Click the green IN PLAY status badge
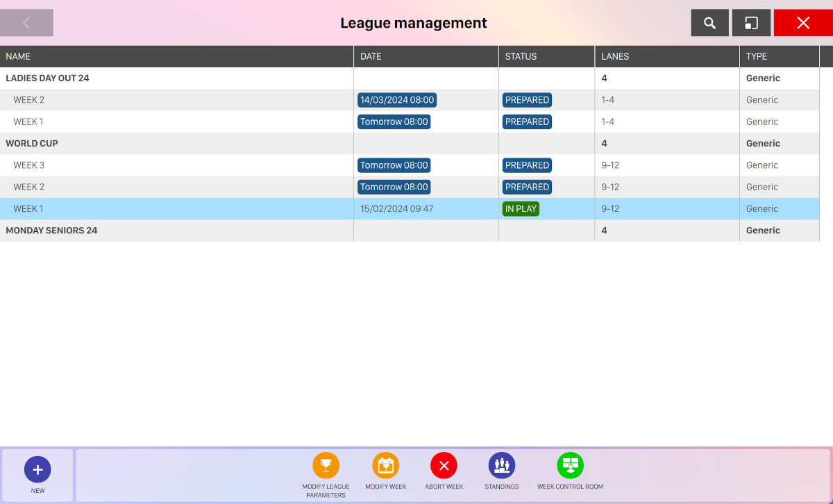The height and width of the screenshot is (504, 833). 521,209
